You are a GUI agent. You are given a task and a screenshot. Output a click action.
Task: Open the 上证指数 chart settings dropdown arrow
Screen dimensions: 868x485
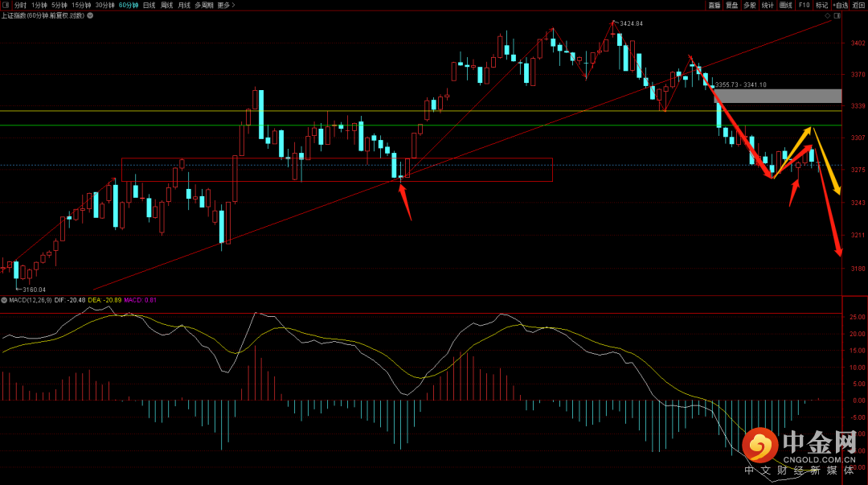click(90, 15)
